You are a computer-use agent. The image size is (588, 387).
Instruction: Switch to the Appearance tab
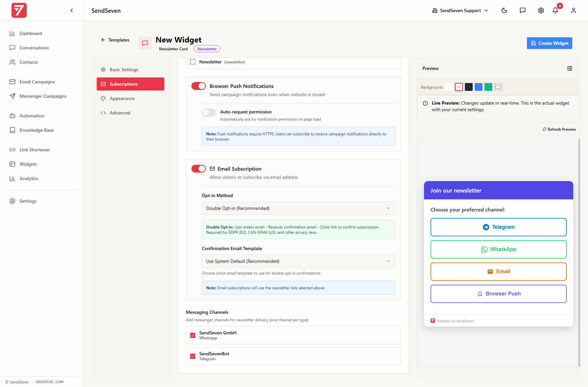(x=130, y=98)
